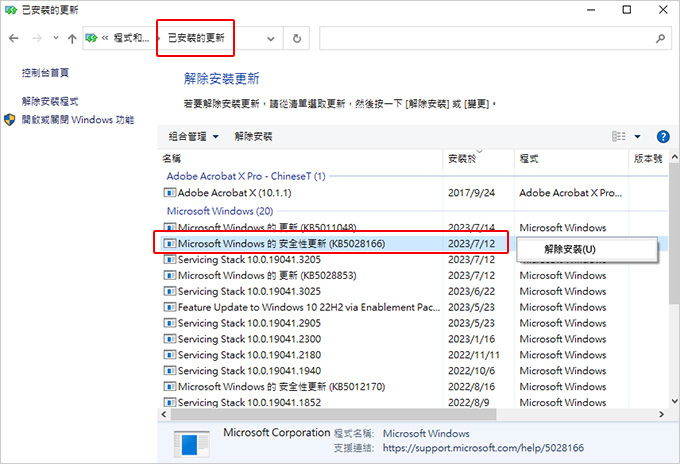
Task: Collapse the Microsoft Windows (20) group
Action: click(220, 211)
